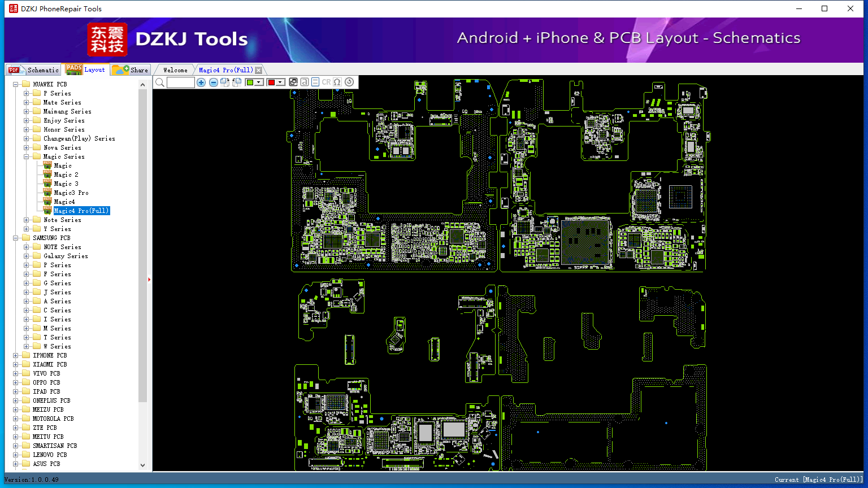This screenshot has width=868, height=488.
Task: Click the Version:1.0.0.49 status text
Action: tap(32, 480)
